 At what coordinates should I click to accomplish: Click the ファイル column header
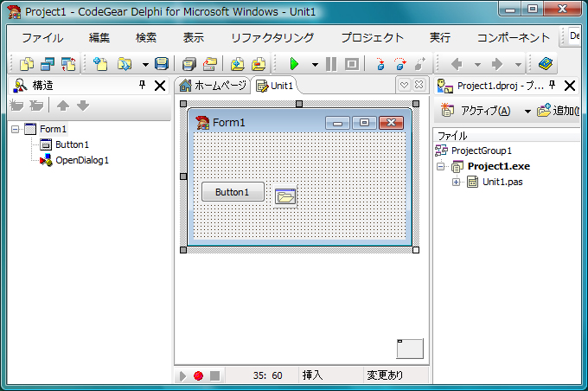(506, 136)
